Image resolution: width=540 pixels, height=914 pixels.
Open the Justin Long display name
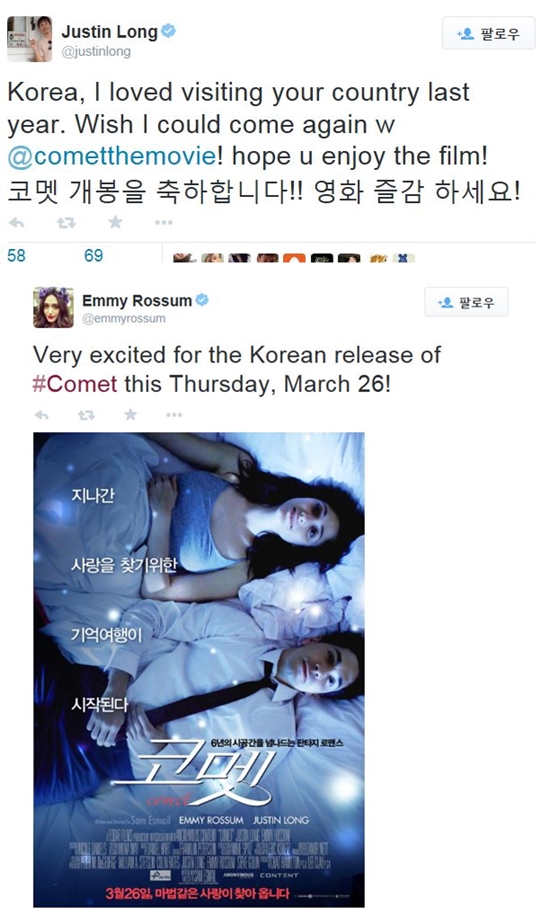(x=110, y=31)
